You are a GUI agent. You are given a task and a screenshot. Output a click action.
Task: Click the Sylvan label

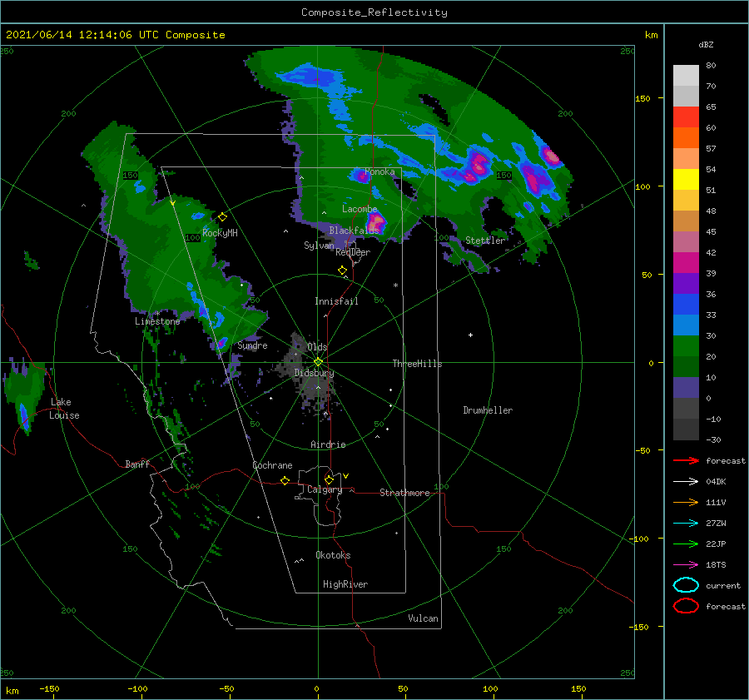pos(319,246)
